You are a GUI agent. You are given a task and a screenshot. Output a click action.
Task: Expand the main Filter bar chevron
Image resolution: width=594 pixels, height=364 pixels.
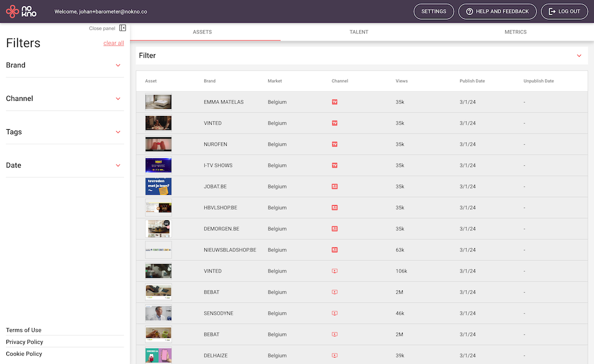(579, 56)
